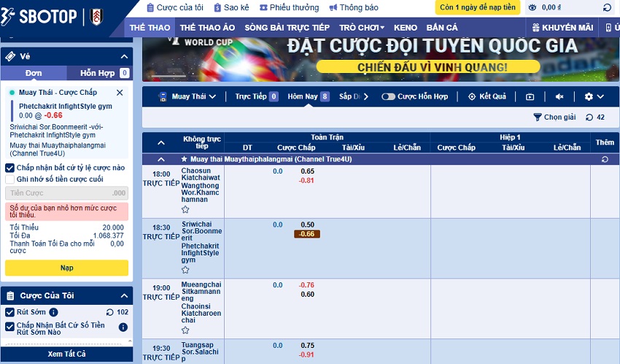Refresh the account balance icon
Image resolution: width=620 pixels, height=364 pixels.
(607, 7)
